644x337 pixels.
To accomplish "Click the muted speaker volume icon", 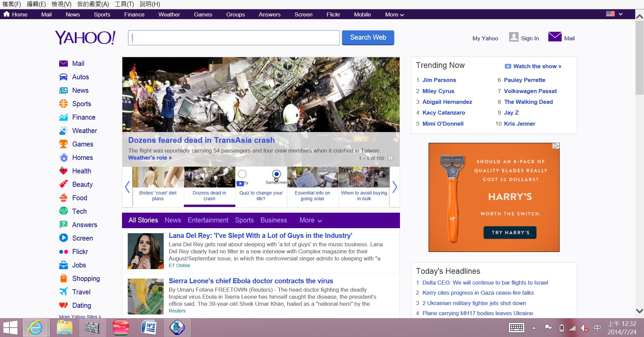I will click(x=585, y=328).
